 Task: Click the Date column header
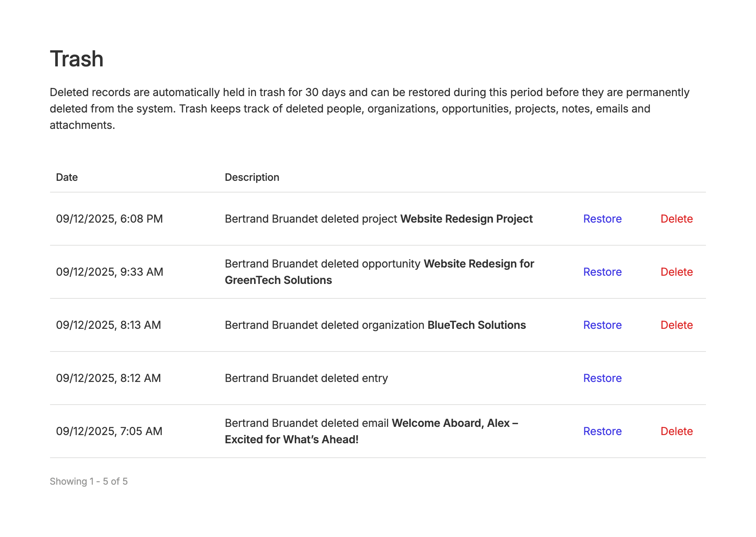tap(67, 177)
